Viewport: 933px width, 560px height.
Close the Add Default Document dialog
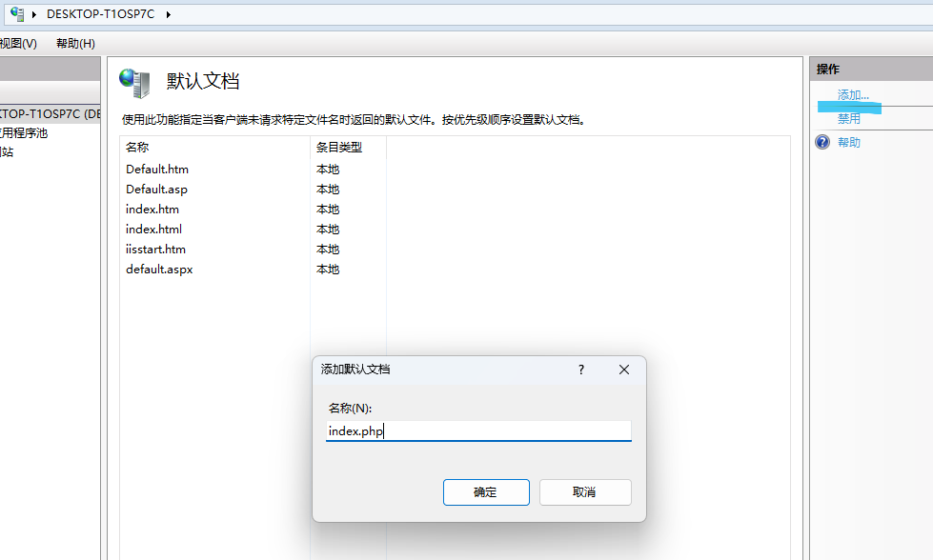[623, 370]
